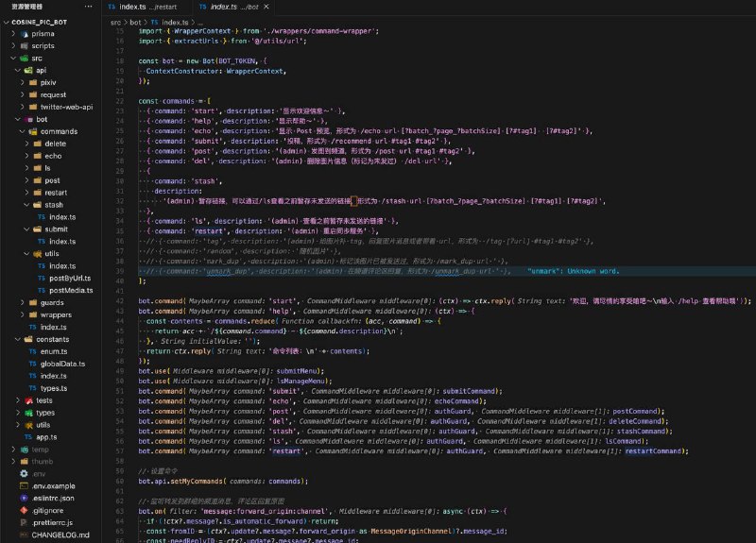The height and width of the screenshot is (543, 756).
Task: Collapse the commands folder
Action: point(19,131)
